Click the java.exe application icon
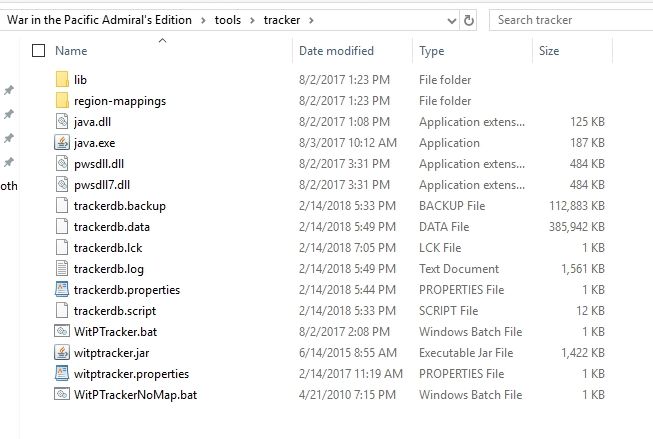653x439 pixels. tap(62, 142)
